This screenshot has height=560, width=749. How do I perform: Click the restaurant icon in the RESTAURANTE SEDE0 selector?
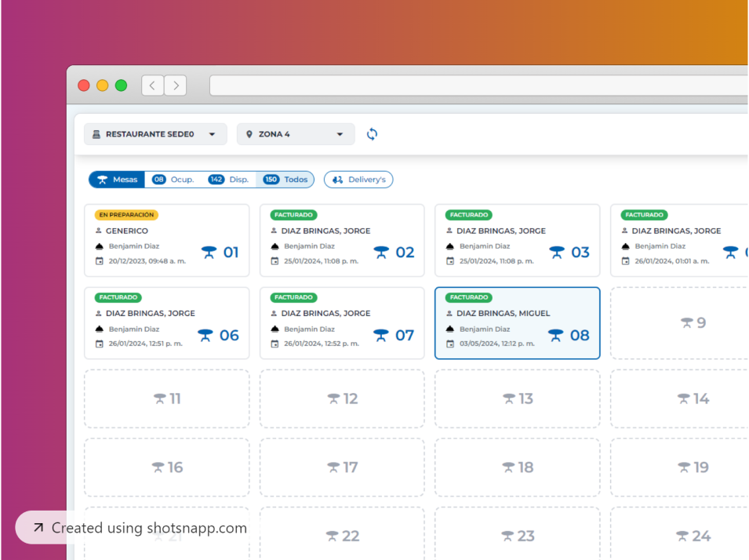pyautogui.click(x=96, y=134)
